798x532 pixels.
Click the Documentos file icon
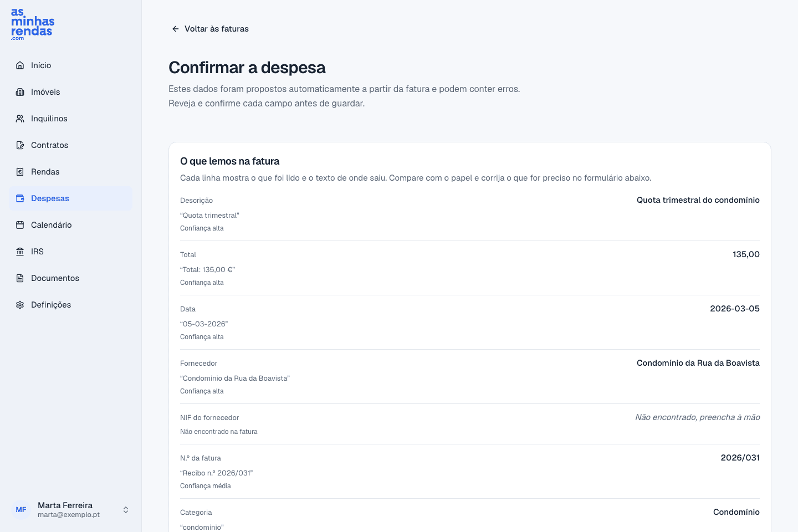20,278
